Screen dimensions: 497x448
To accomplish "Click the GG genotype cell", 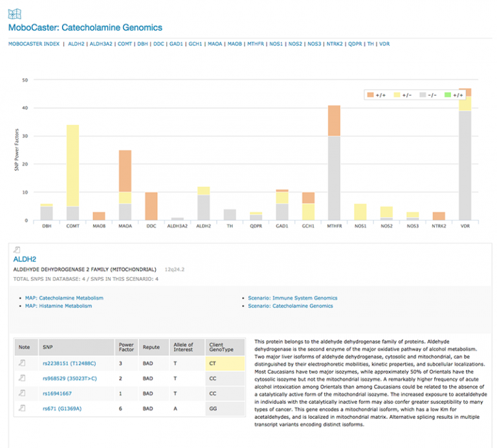I will [225, 409].
